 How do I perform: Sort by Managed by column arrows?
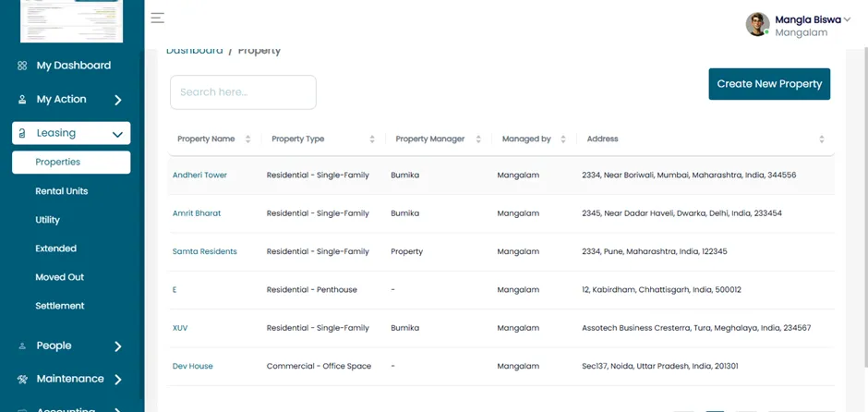click(x=563, y=139)
